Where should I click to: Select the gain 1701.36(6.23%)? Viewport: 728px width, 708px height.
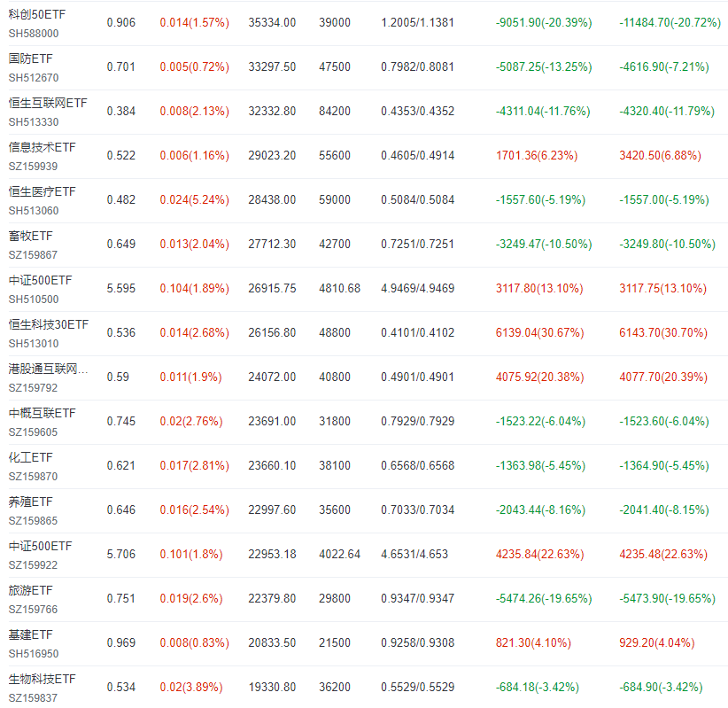tap(537, 155)
